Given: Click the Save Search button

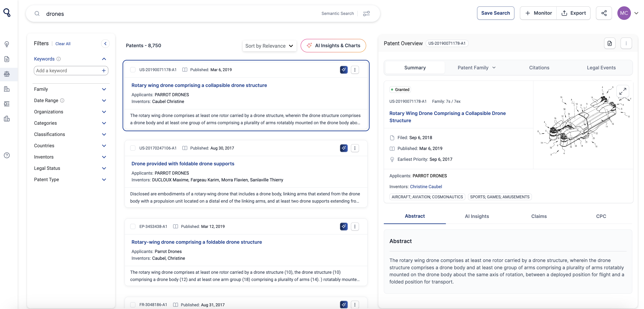Looking at the screenshot, I should coord(495,13).
